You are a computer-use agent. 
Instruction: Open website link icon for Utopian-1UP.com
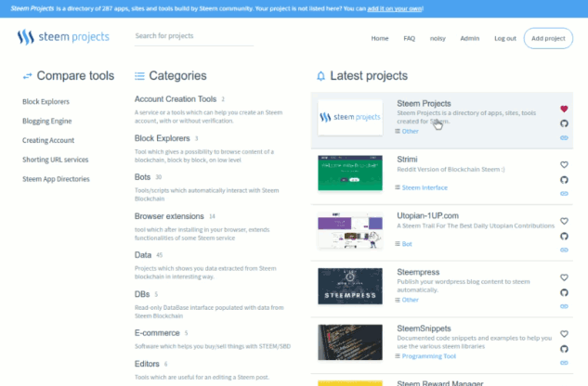point(564,250)
